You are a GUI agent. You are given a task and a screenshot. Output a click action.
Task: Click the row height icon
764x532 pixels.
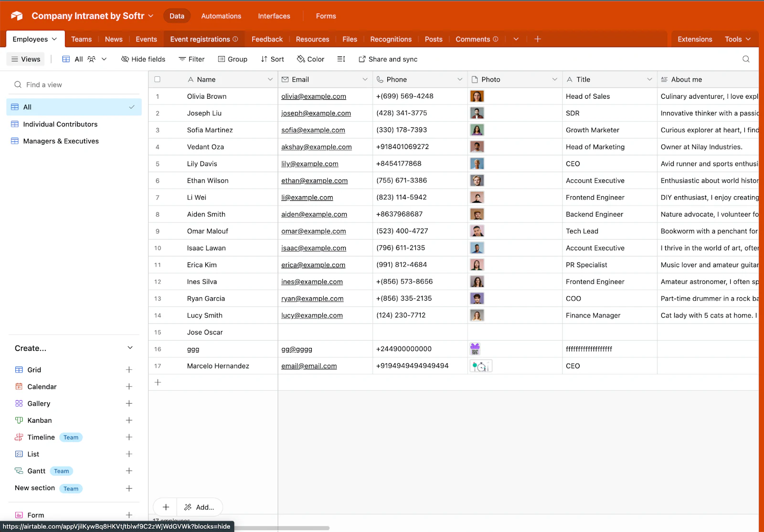[x=341, y=59]
